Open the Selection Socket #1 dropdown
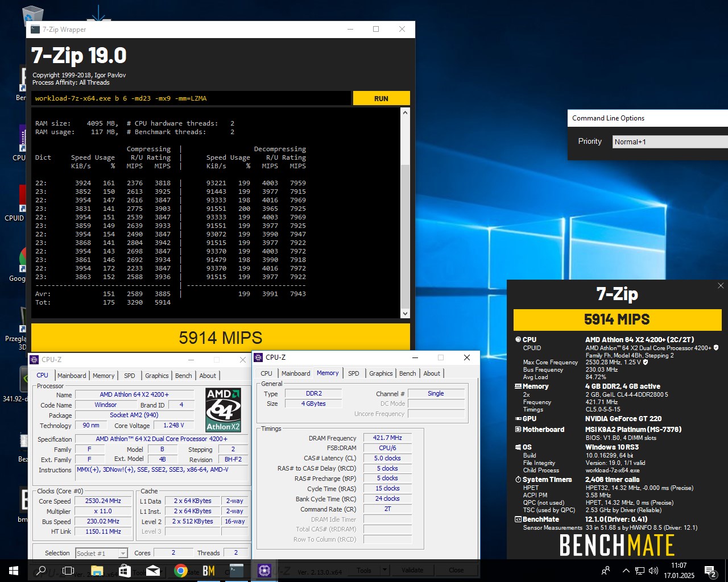This screenshot has height=582, width=728. (101, 553)
